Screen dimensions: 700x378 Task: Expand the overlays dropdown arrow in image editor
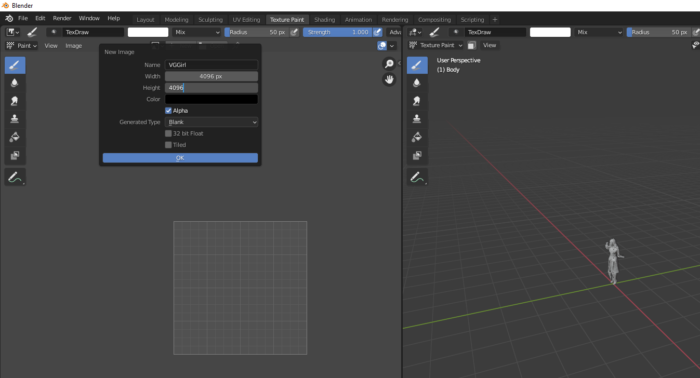pyautogui.click(x=392, y=46)
